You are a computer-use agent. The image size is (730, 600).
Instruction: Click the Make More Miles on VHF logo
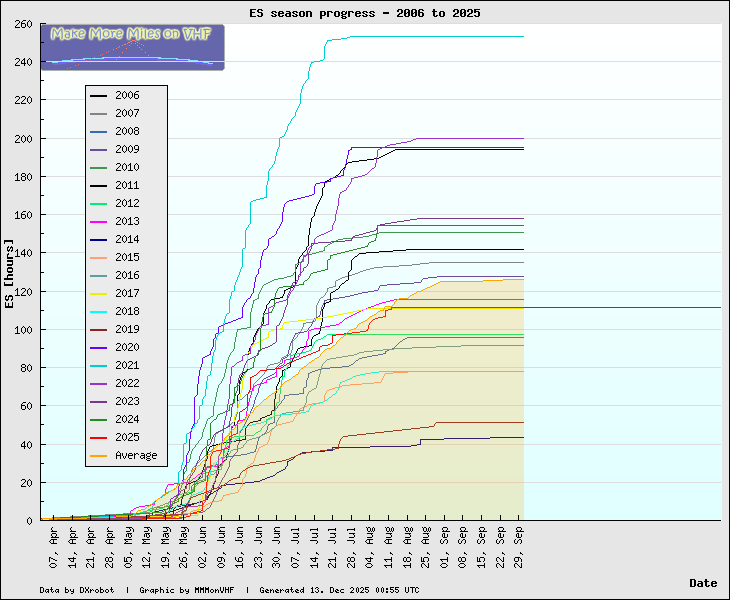(132, 47)
